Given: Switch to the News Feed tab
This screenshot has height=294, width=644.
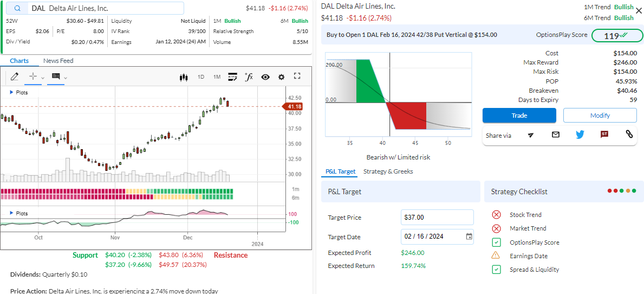Looking at the screenshot, I should [58, 61].
